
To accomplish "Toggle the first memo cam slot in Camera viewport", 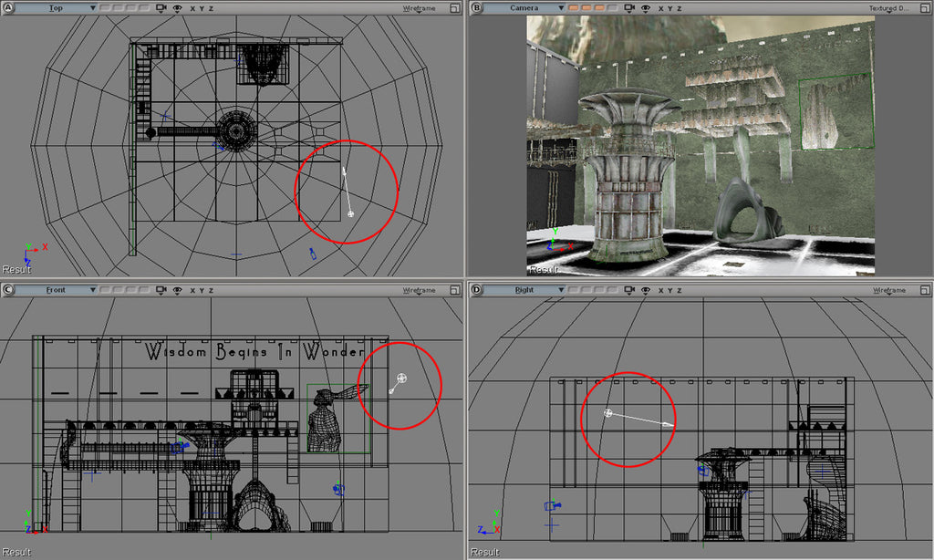I will point(573,7).
